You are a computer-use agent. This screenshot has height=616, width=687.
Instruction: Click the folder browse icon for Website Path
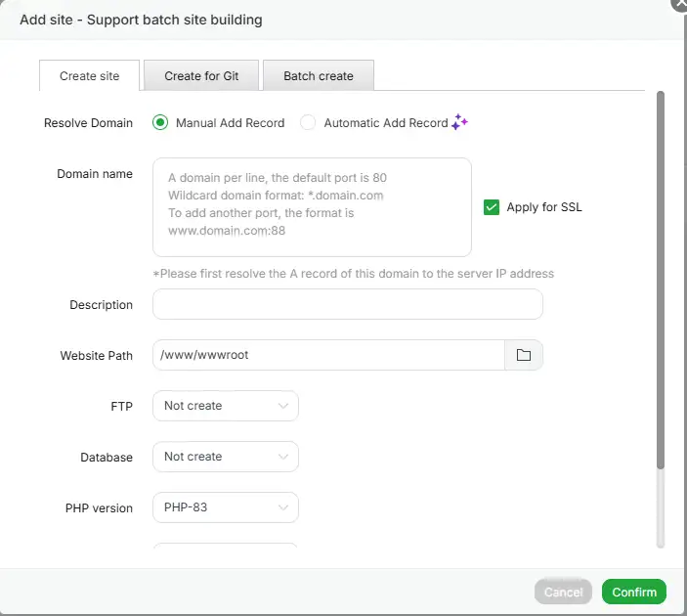tap(523, 355)
